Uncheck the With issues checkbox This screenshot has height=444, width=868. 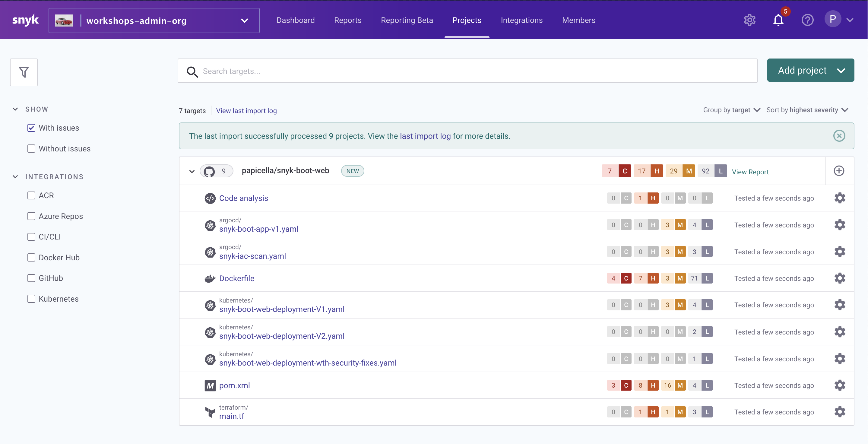click(x=31, y=128)
